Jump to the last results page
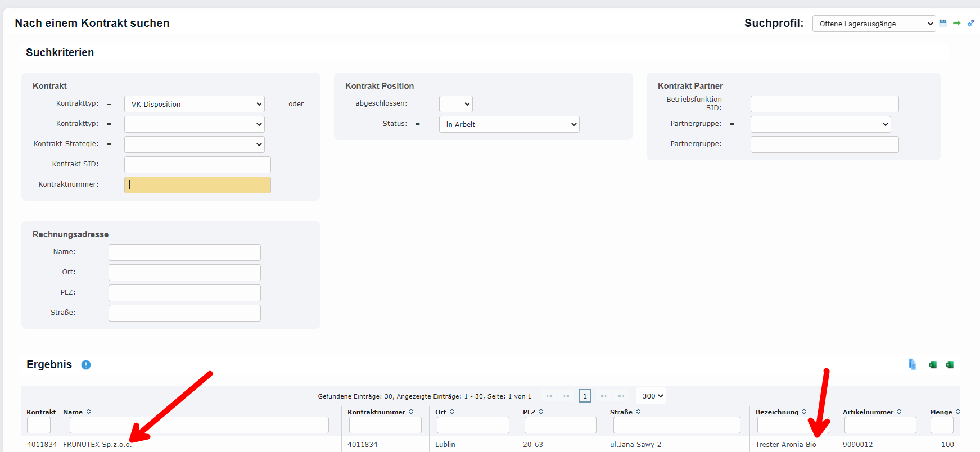 [x=621, y=396]
